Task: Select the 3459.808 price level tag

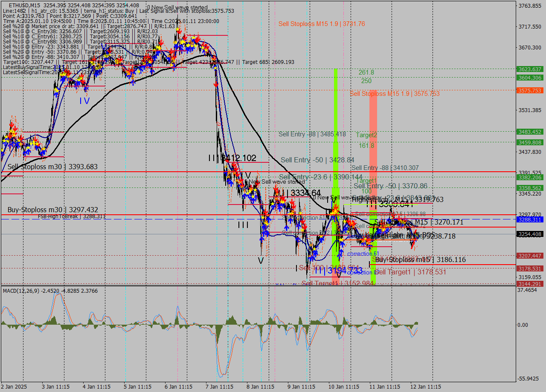Action: (530, 142)
